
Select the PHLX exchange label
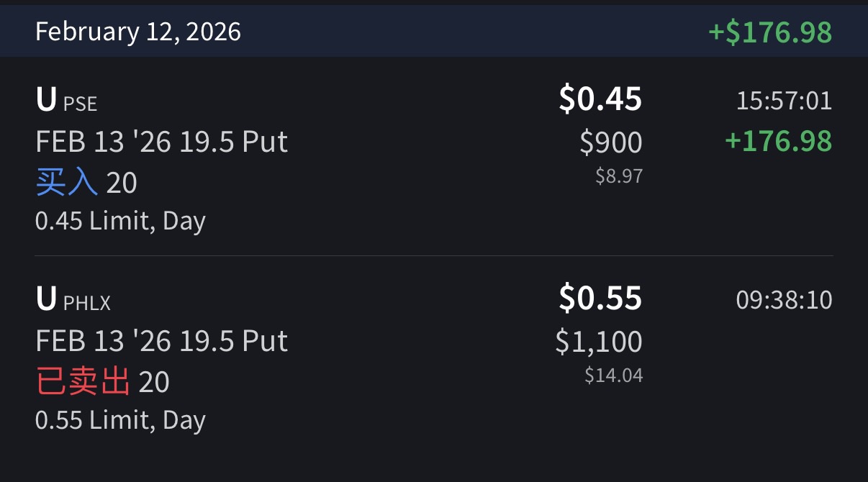[x=87, y=304]
